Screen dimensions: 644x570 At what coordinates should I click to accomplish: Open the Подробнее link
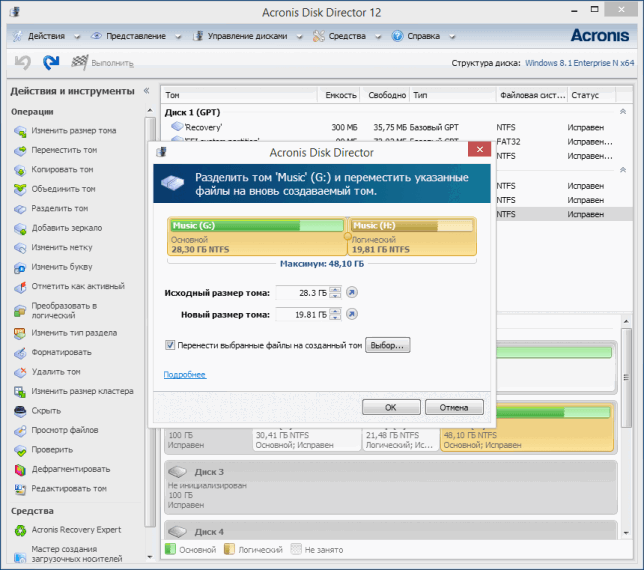coord(185,375)
